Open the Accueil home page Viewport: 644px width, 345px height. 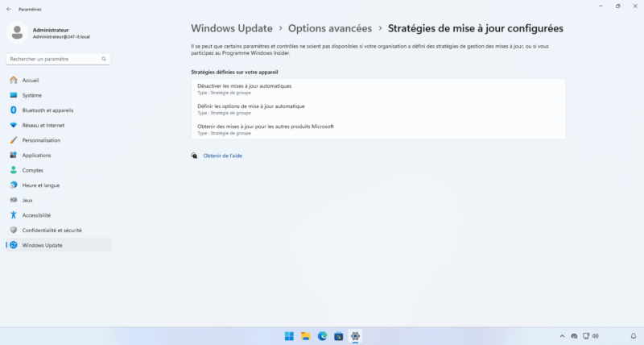(31, 81)
